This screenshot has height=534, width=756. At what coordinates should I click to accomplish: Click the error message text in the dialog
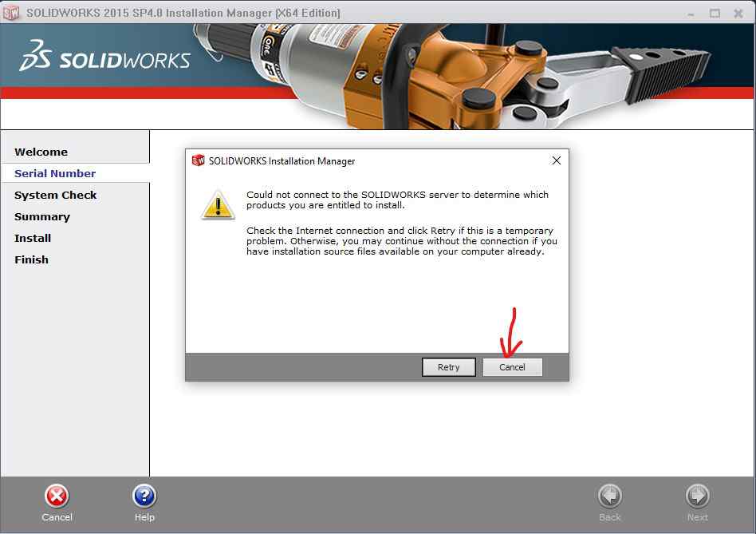(397, 200)
